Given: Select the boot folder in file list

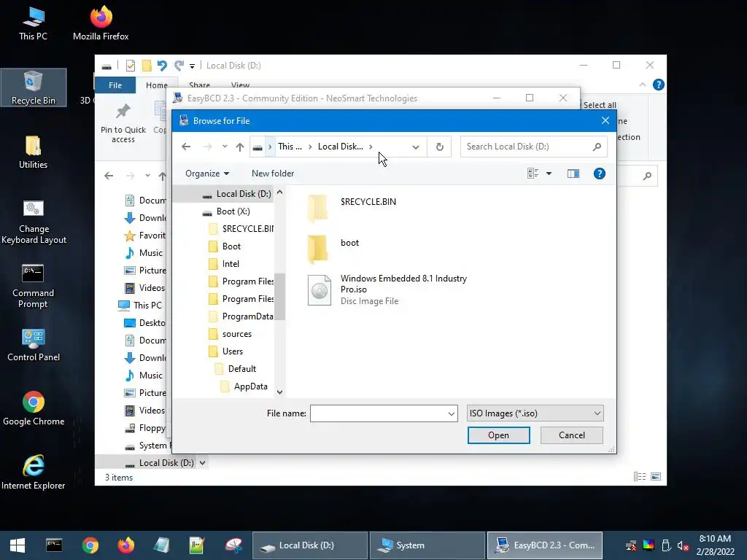Looking at the screenshot, I should click(x=333, y=249).
